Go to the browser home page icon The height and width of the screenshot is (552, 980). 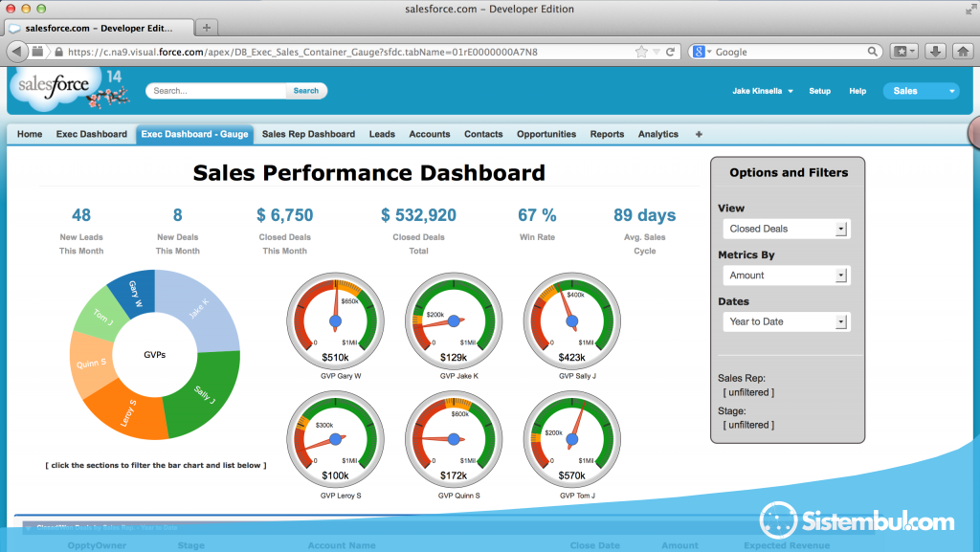(963, 52)
